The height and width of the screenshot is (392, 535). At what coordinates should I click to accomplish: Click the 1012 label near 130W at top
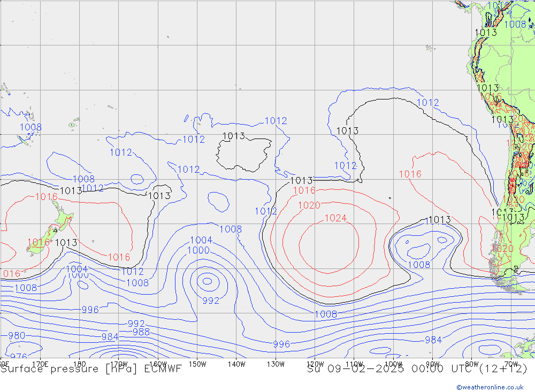(x=276, y=120)
